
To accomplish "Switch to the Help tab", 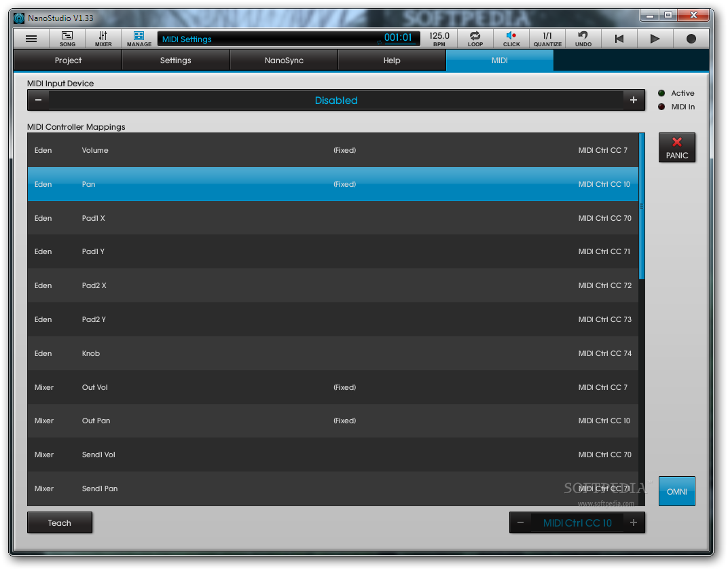I will pyautogui.click(x=391, y=60).
